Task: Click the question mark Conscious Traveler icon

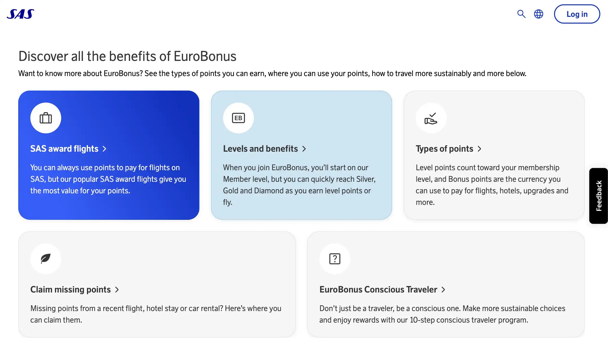Action: (335, 259)
